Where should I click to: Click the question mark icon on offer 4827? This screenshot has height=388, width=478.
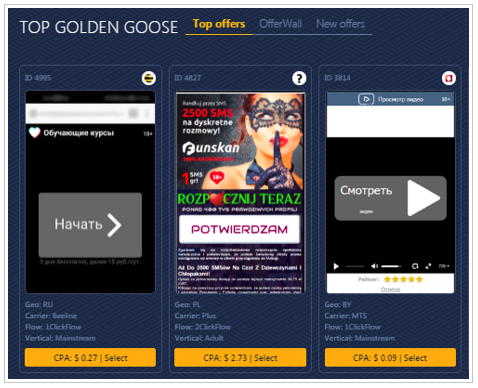[299, 78]
